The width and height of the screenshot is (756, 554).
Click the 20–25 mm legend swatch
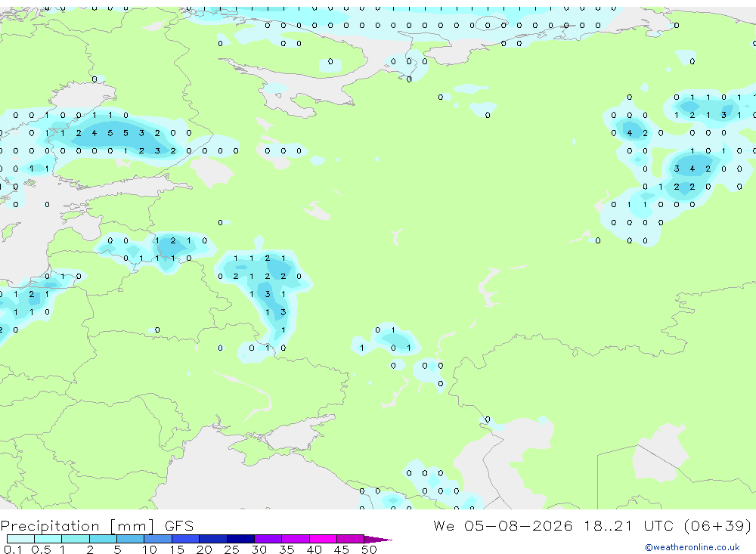pyautogui.click(x=213, y=539)
